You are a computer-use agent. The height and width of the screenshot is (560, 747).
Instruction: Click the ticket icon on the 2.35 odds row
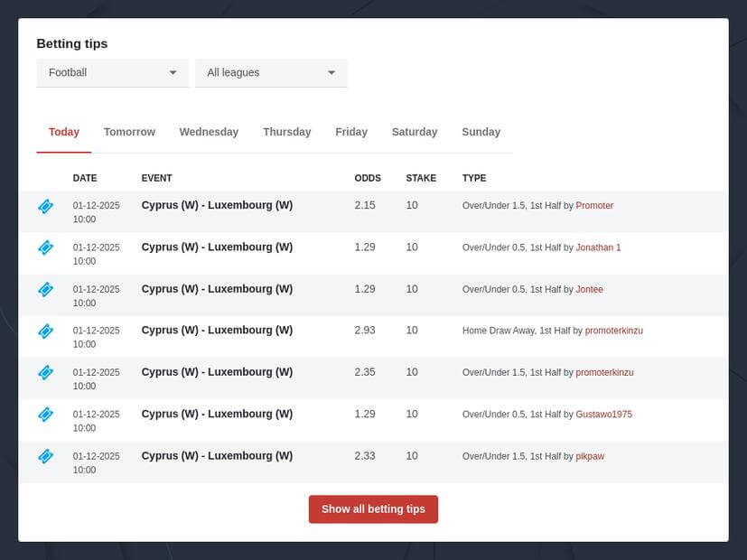tap(45, 373)
